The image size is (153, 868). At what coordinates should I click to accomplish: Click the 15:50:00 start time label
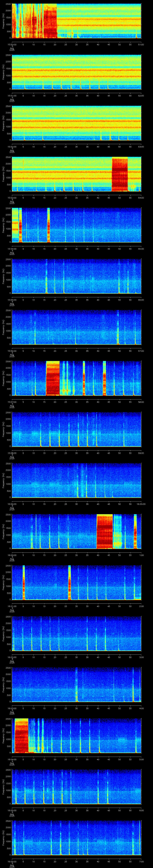tap(12, 44)
